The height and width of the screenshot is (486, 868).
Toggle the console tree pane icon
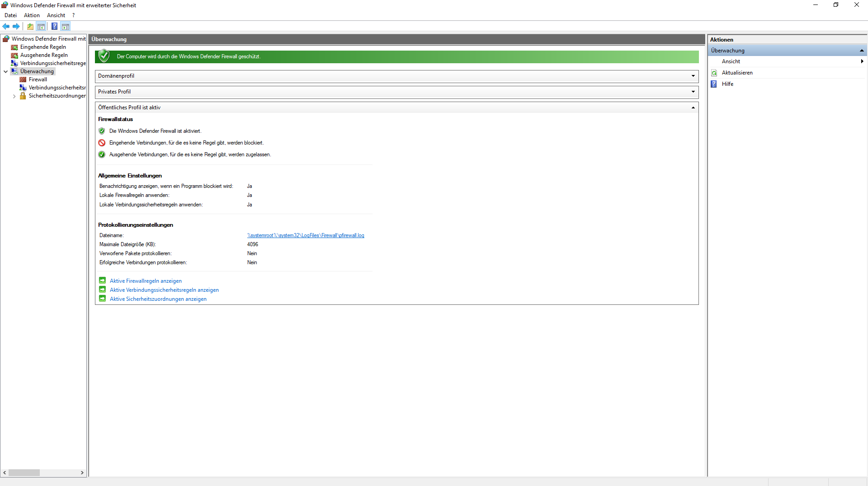pos(41,26)
